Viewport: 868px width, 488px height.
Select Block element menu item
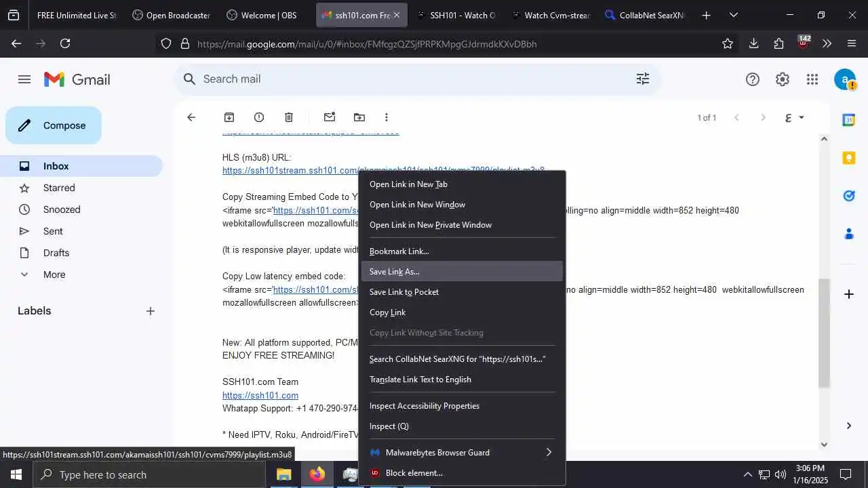tap(462, 473)
